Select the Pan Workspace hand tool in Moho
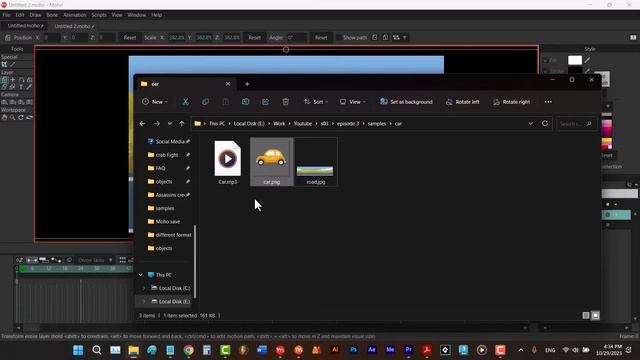The height and width of the screenshot is (360, 640). click(4, 118)
